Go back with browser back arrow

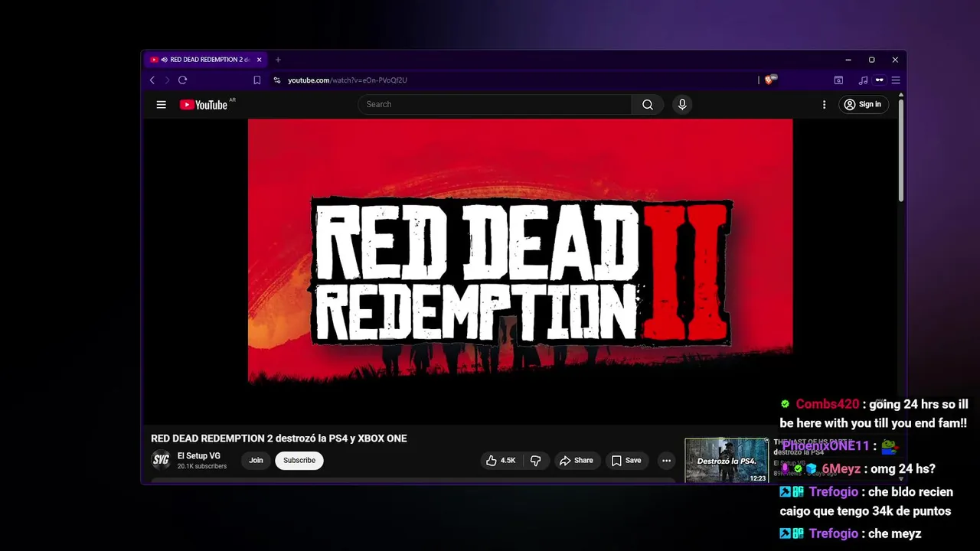point(152,80)
